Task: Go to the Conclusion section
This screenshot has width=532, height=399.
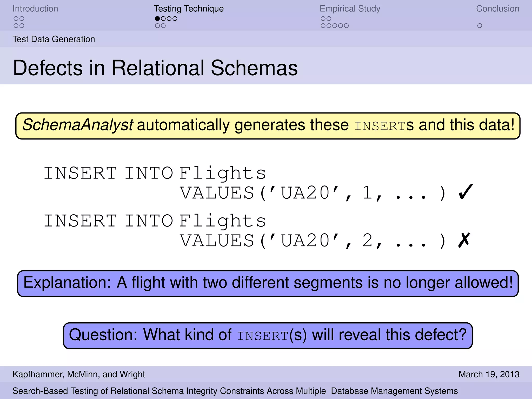Action: coord(497,9)
